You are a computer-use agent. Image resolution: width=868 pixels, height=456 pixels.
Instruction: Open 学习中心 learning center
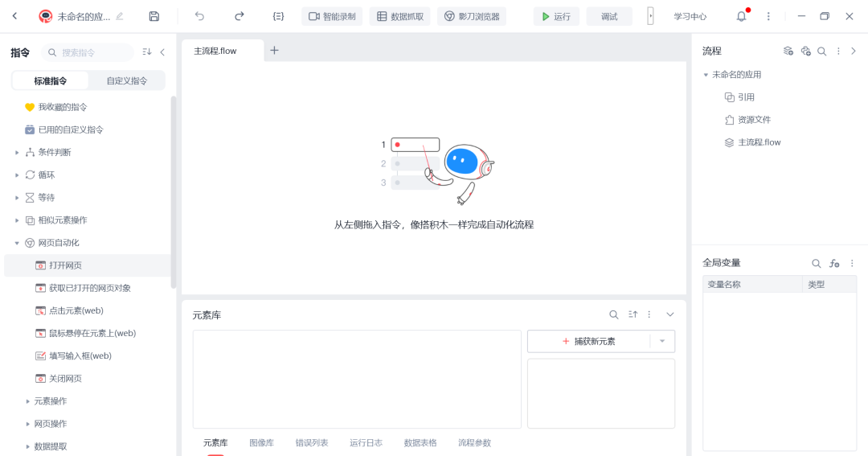tap(690, 17)
